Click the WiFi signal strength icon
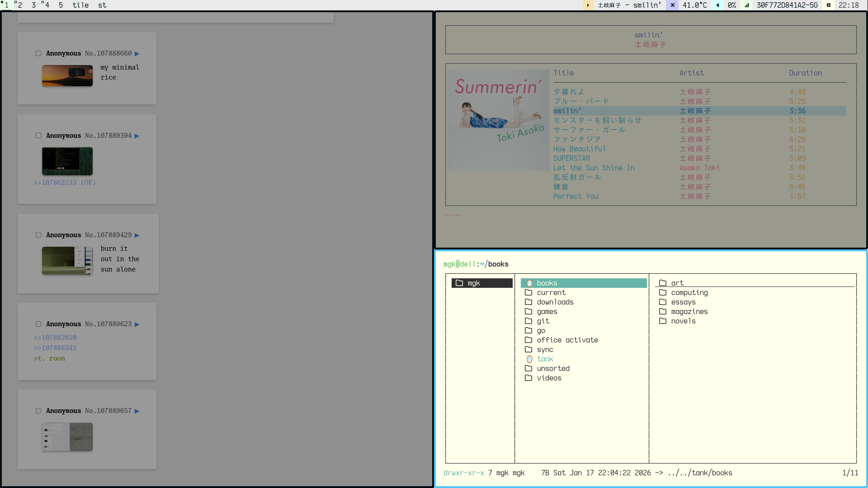 point(747,5)
